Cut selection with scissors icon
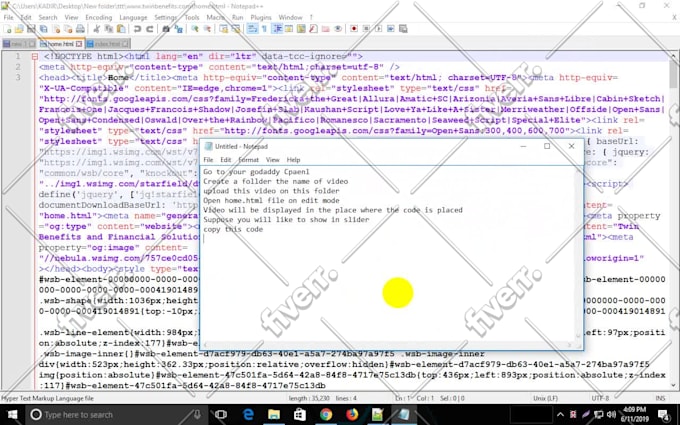Viewport: 680px width, 425px height. 96,29
